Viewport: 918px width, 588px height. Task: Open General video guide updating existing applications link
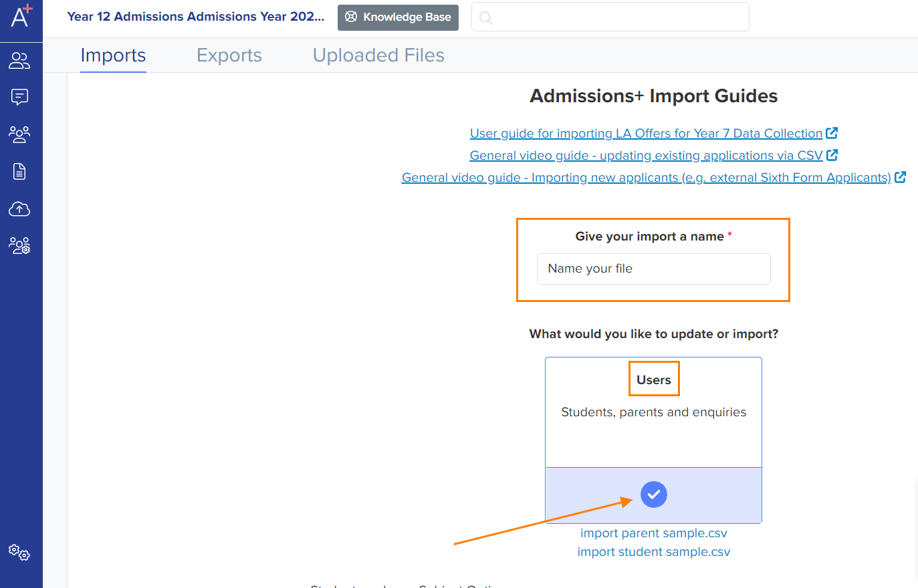click(x=646, y=156)
